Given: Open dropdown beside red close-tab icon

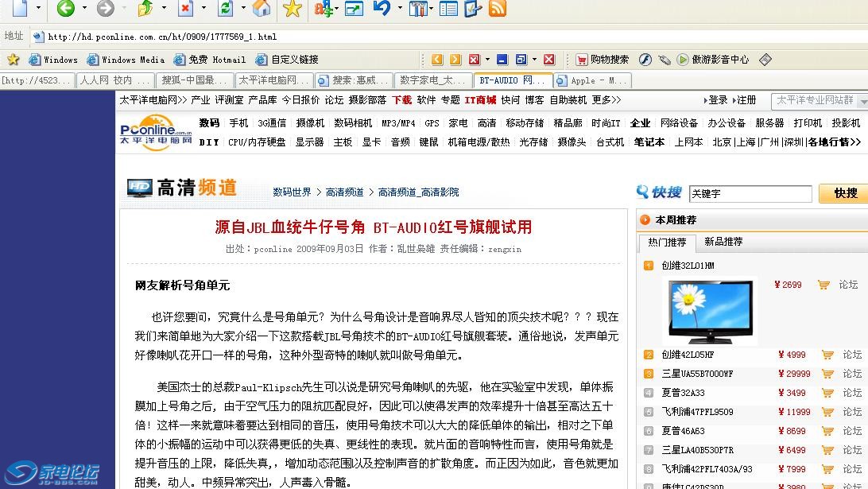Looking at the screenshot, I should 487,60.
